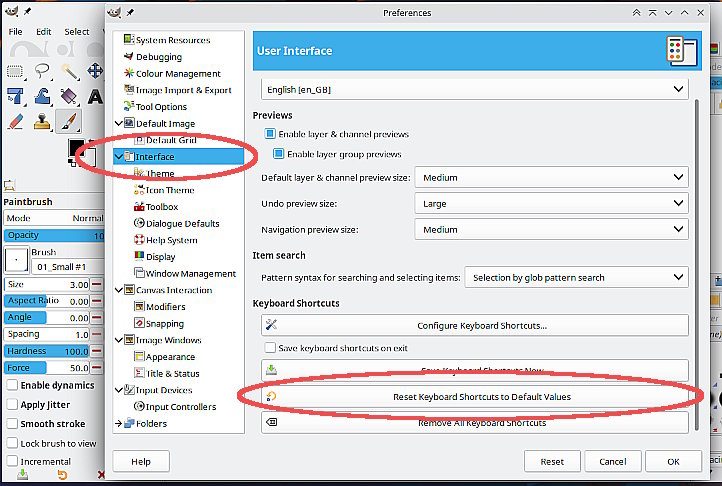The image size is (722, 486).
Task: Open Display preferences page
Action: click(x=160, y=257)
